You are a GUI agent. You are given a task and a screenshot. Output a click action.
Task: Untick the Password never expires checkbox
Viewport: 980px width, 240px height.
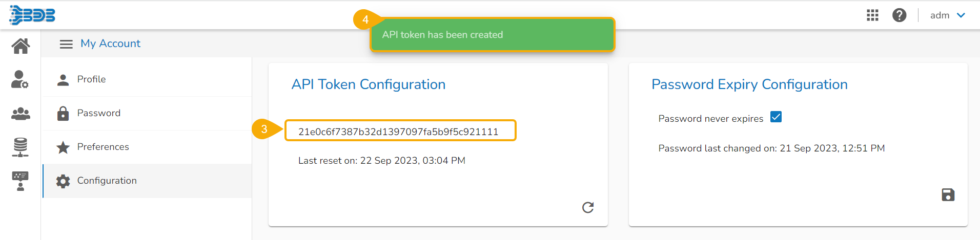[776, 117]
